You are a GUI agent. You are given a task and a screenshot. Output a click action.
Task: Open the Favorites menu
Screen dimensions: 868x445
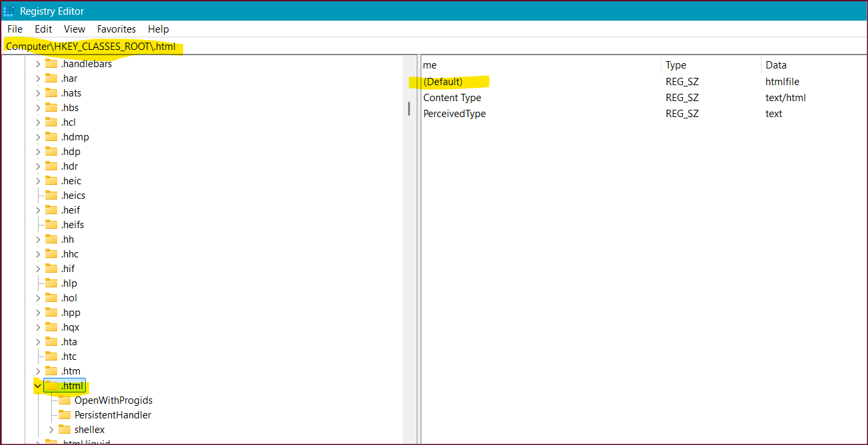pos(116,29)
